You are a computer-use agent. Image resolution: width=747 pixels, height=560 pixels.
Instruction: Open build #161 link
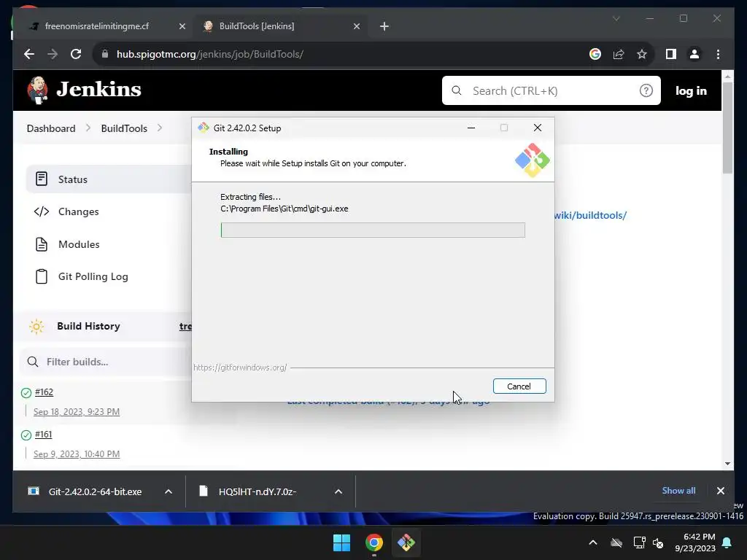click(x=43, y=434)
